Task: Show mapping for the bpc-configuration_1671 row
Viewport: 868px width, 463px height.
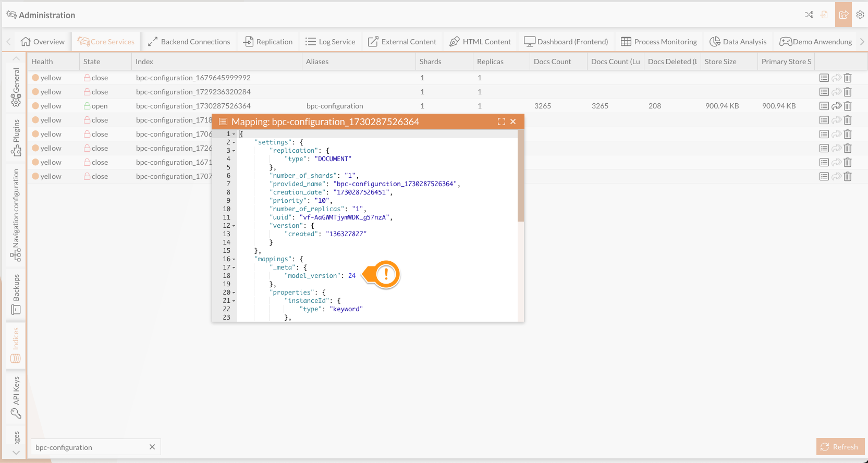Action: [824, 162]
